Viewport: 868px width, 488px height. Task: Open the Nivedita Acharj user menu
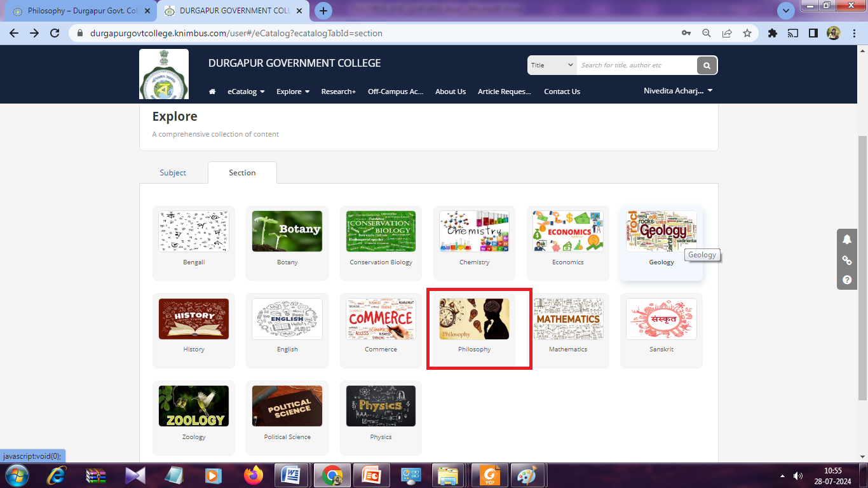pos(678,91)
